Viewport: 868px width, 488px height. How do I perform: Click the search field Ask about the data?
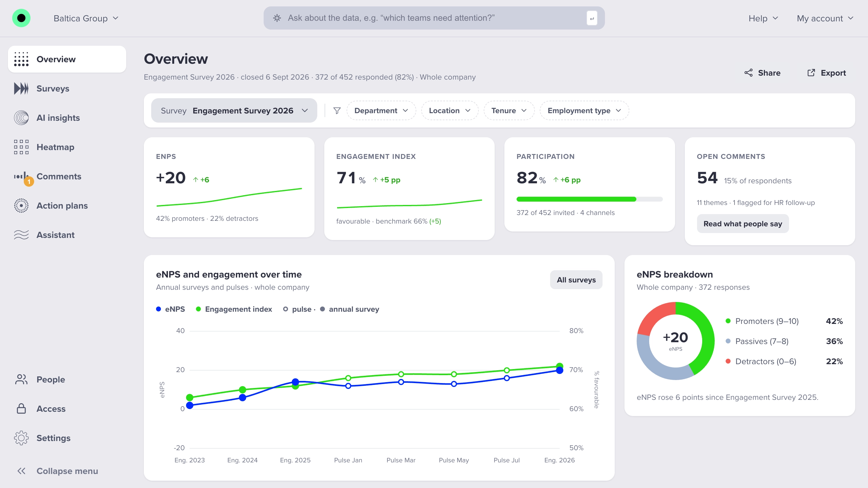(x=434, y=18)
